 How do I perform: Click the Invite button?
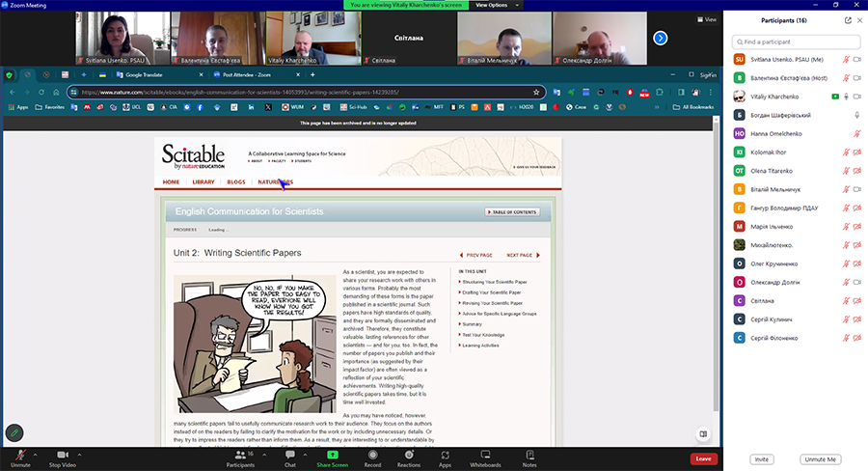click(762, 459)
